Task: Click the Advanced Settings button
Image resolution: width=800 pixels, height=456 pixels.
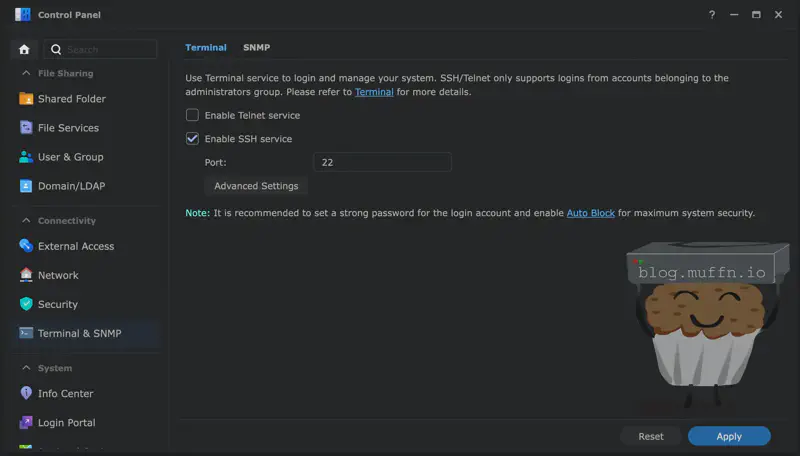Action: coord(256,186)
